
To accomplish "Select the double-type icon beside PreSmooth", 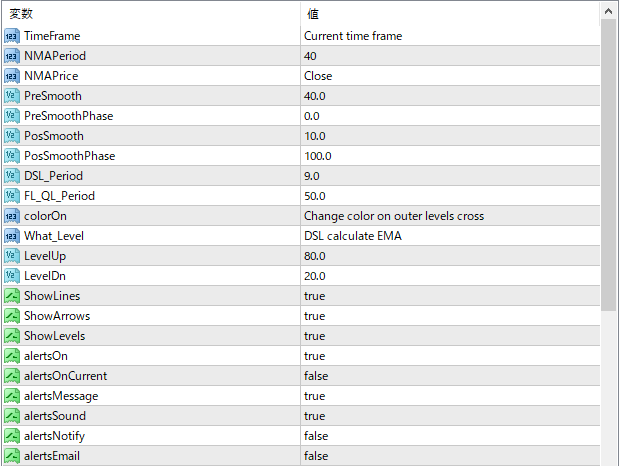I will pyautogui.click(x=11, y=96).
